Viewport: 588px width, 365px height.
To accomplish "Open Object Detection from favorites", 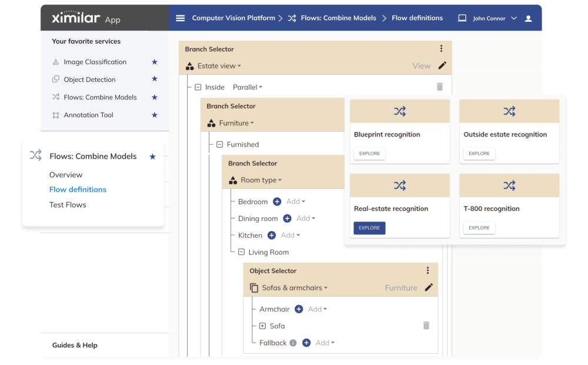I will coord(89,79).
